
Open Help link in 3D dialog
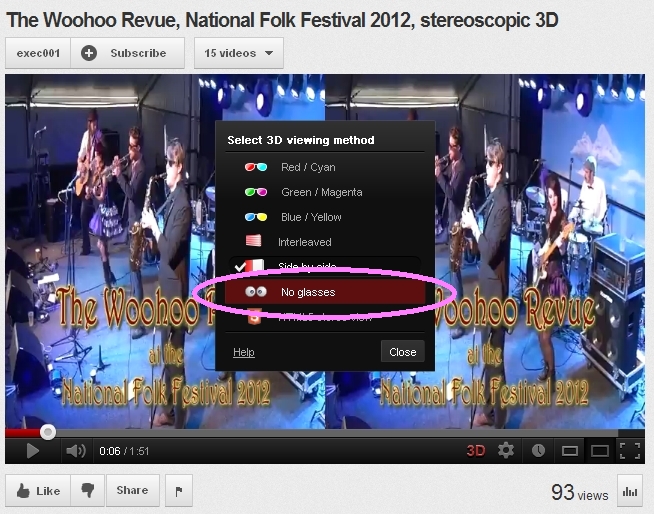tap(244, 352)
